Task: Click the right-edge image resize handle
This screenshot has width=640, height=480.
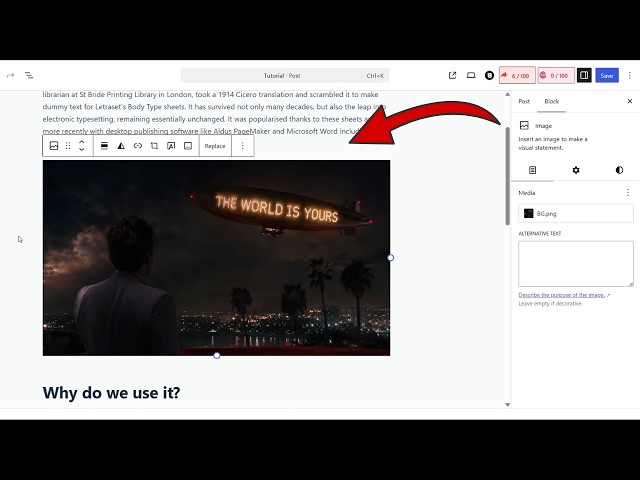Action: coord(391,258)
